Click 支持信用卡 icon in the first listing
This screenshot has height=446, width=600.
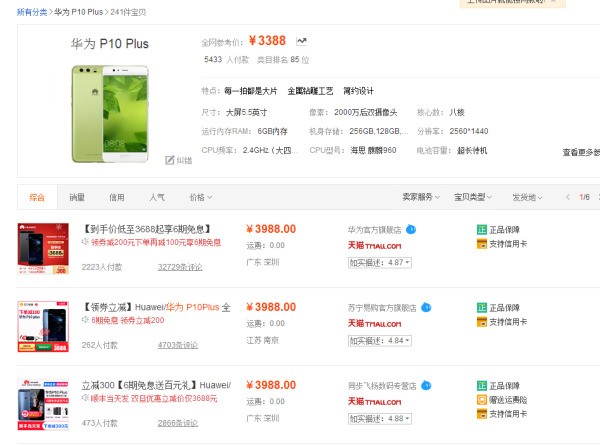click(x=482, y=244)
